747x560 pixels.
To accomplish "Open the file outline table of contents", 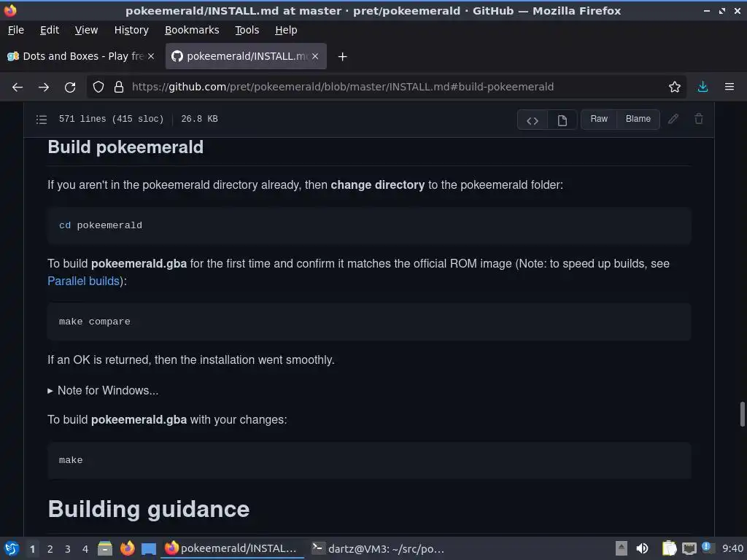I will [x=42, y=119].
